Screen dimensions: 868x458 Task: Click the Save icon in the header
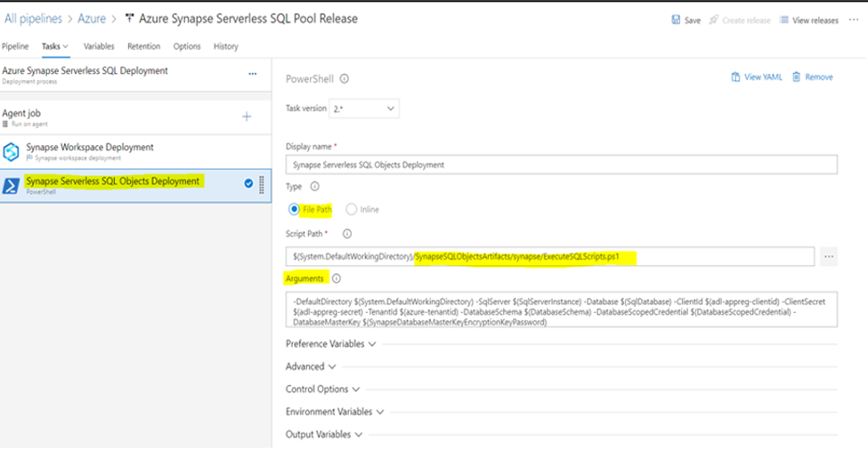click(676, 20)
